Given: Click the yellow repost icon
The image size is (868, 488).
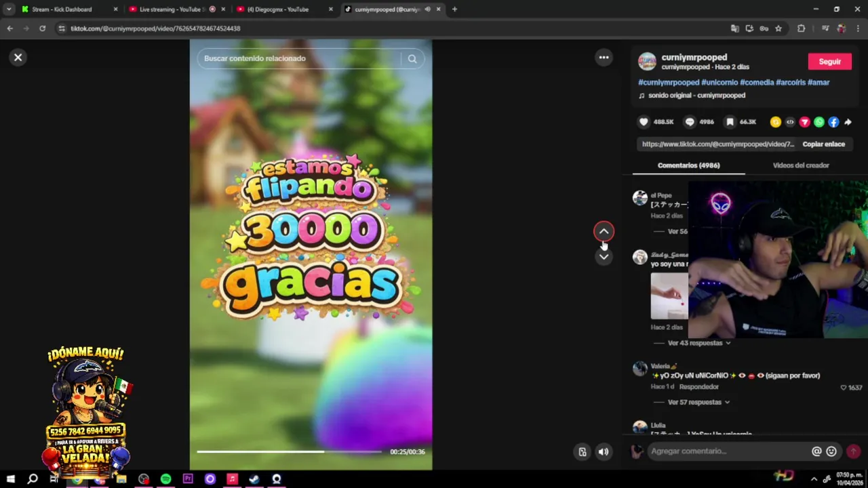Looking at the screenshot, I should click(x=776, y=122).
